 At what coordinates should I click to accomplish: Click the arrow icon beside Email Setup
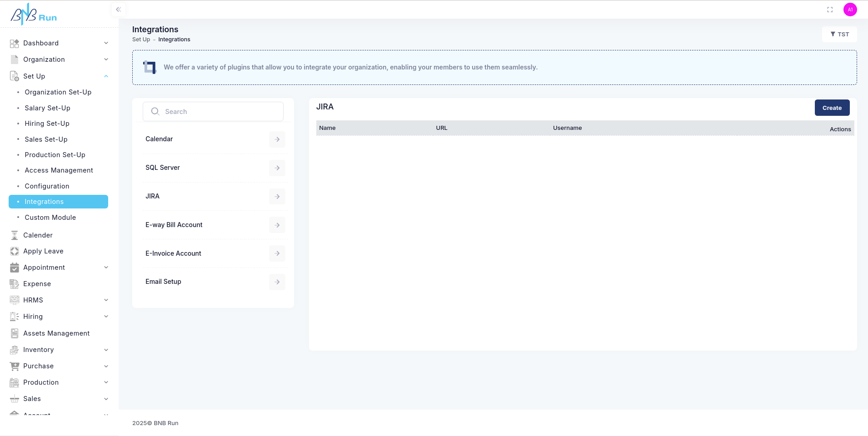pyautogui.click(x=277, y=282)
